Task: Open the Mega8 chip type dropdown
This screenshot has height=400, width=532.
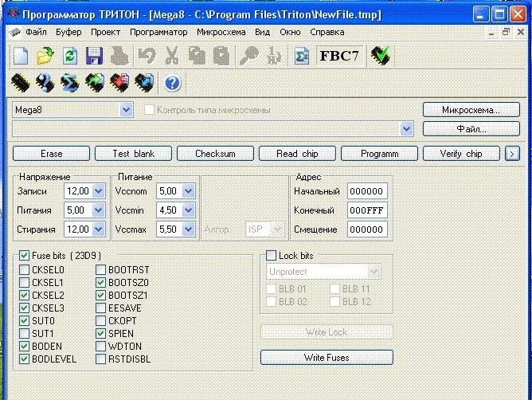Action: (x=126, y=110)
